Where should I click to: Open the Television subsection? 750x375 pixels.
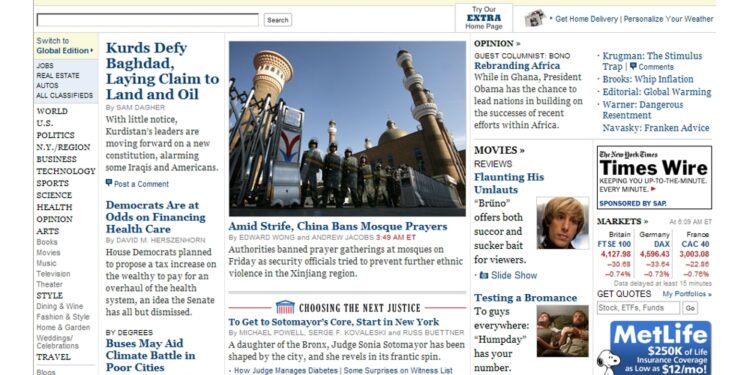coord(53,274)
